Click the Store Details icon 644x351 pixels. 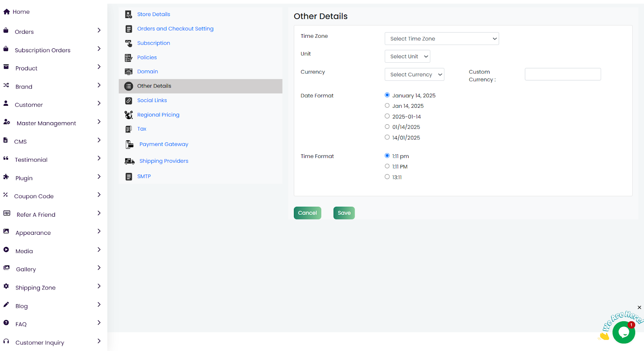tap(128, 14)
